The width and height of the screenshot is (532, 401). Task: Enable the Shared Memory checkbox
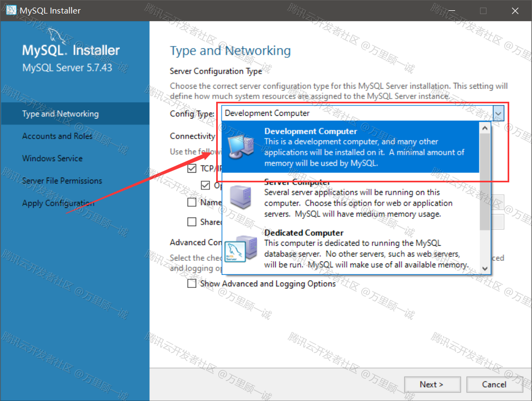tap(192, 222)
